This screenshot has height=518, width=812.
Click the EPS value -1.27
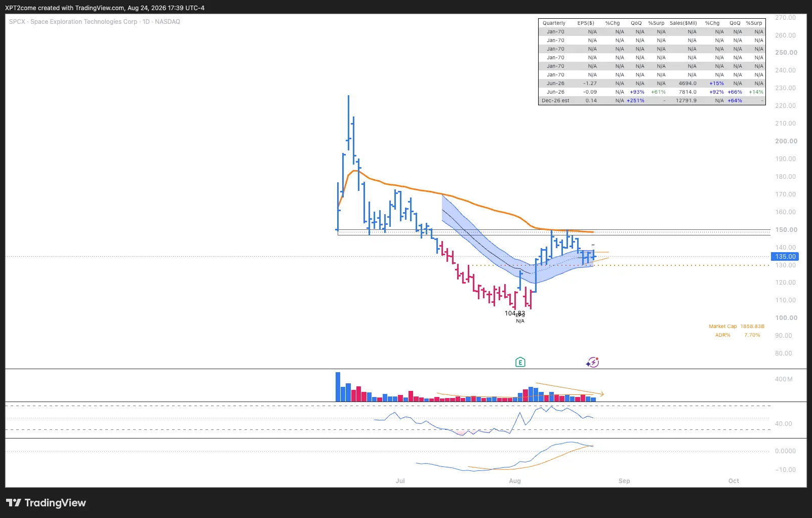click(x=590, y=84)
